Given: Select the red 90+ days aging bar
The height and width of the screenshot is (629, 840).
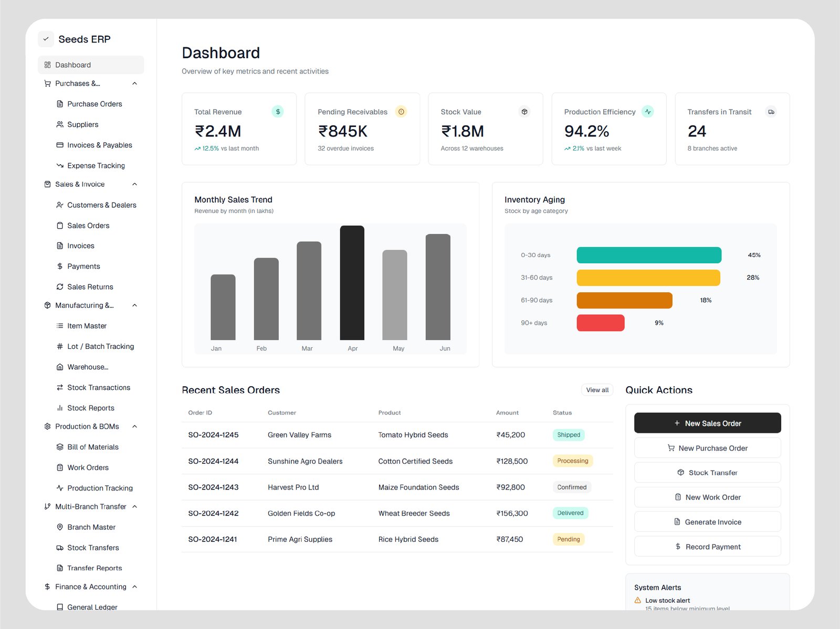Looking at the screenshot, I should click(601, 323).
